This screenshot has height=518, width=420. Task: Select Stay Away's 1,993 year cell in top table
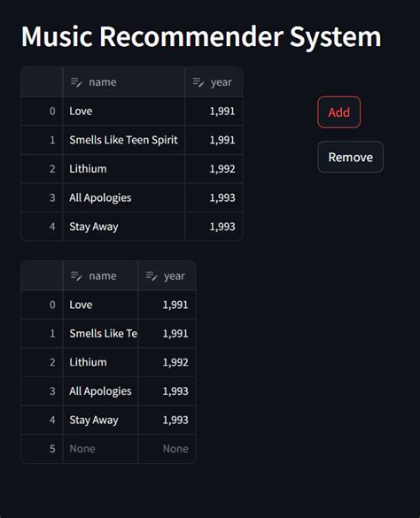(x=214, y=227)
